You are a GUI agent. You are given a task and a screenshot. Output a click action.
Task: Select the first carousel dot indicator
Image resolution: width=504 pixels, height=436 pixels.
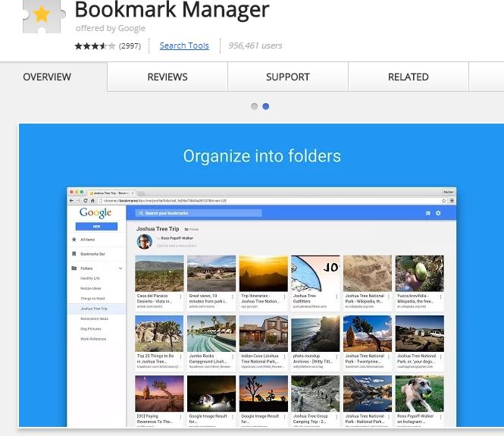[x=254, y=106]
